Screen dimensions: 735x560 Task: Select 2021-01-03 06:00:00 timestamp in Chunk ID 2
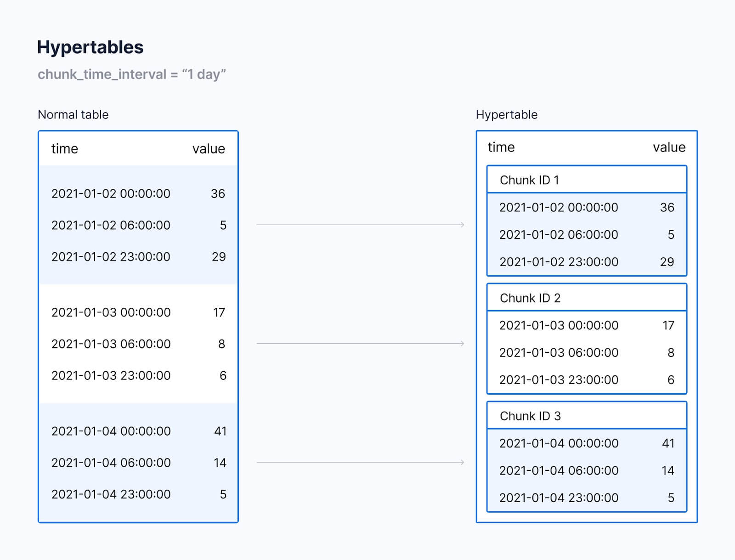[559, 353]
